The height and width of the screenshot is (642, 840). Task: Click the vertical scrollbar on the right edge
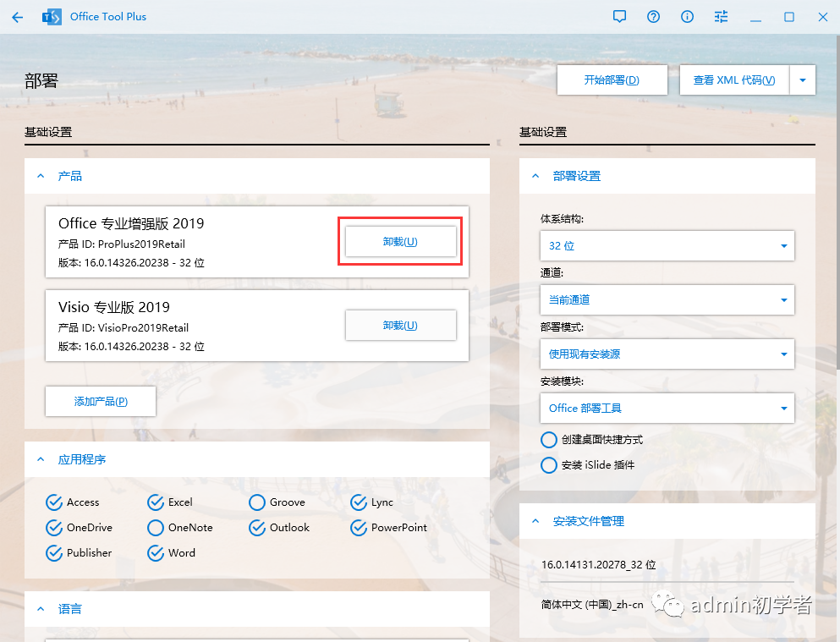click(x=837, y=204)
